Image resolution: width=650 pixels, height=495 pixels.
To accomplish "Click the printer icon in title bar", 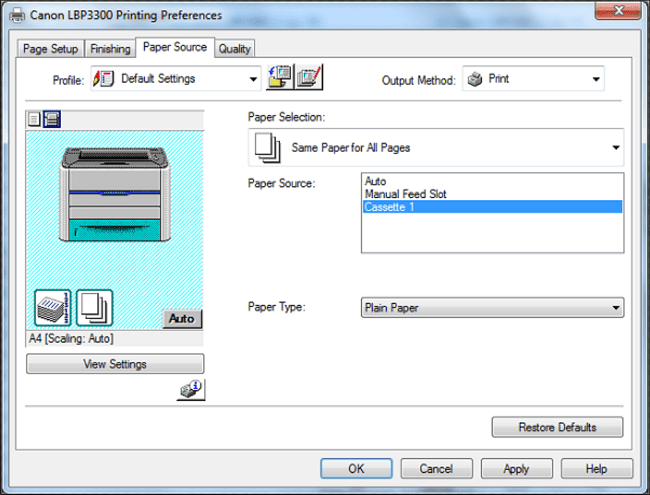I will 17,15.
